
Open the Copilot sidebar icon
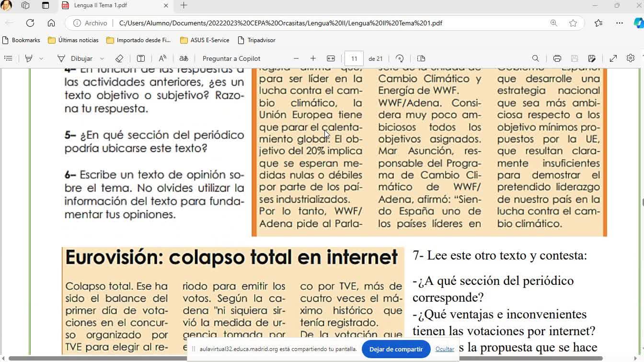coord(639,23)
